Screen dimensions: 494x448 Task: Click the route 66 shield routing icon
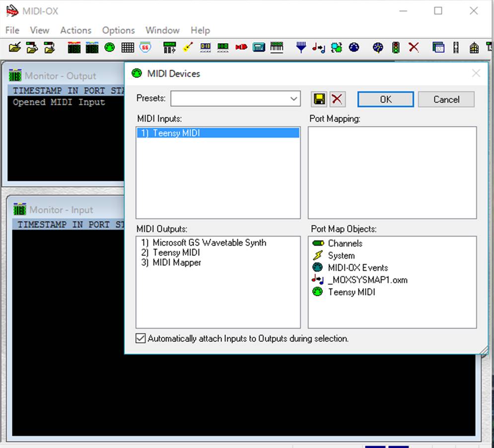coord(145,48)
